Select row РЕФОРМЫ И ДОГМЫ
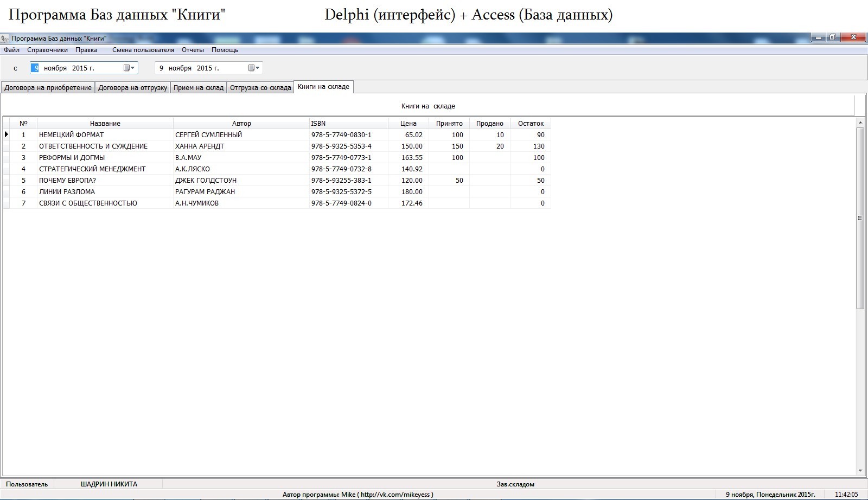 click(x=277, y=157)
